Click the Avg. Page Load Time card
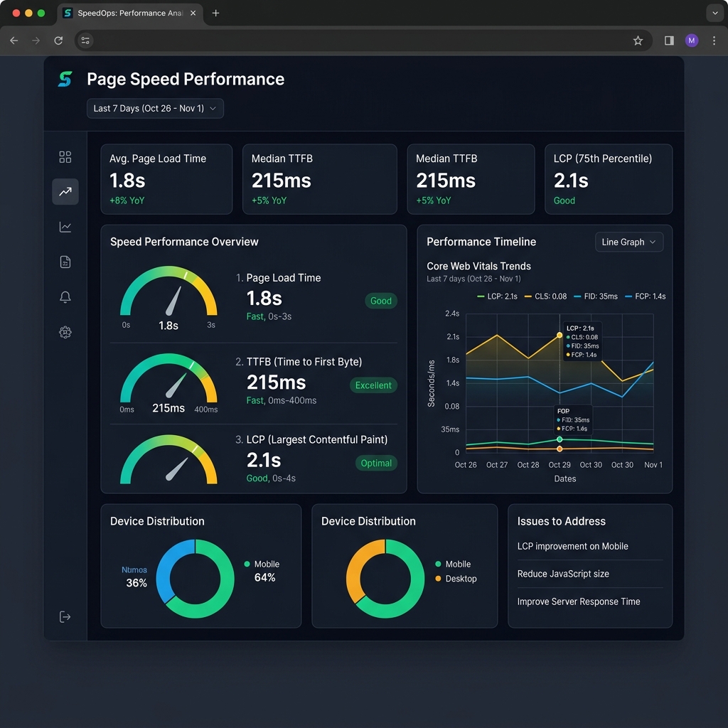Screen dimensions: 728x728 point(166,178)
